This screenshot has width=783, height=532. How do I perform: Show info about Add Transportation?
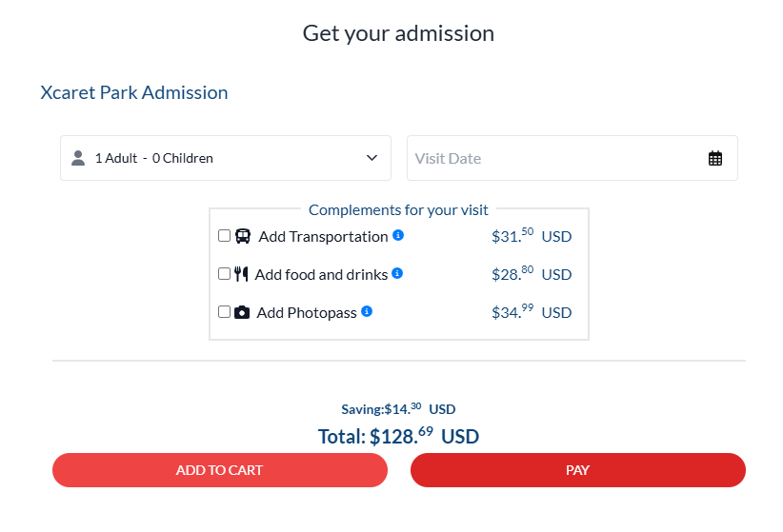click(398, 235)
